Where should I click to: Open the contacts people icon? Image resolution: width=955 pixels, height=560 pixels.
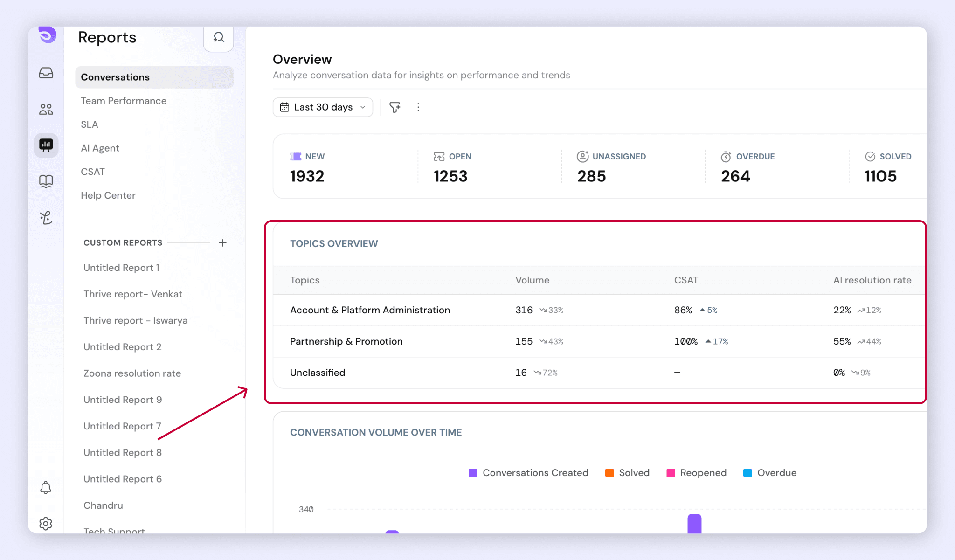click(x=46, y=109)
